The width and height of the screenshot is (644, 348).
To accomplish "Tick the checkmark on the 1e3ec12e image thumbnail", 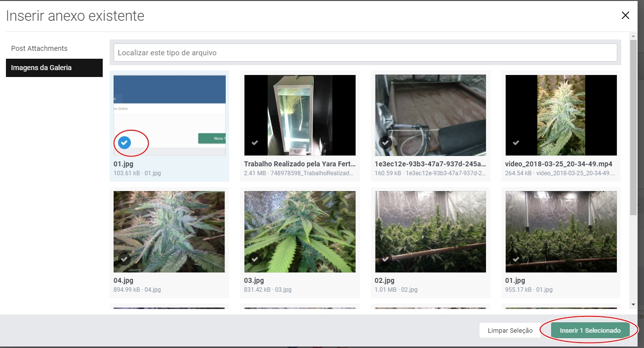I will [x=386, y=143].
